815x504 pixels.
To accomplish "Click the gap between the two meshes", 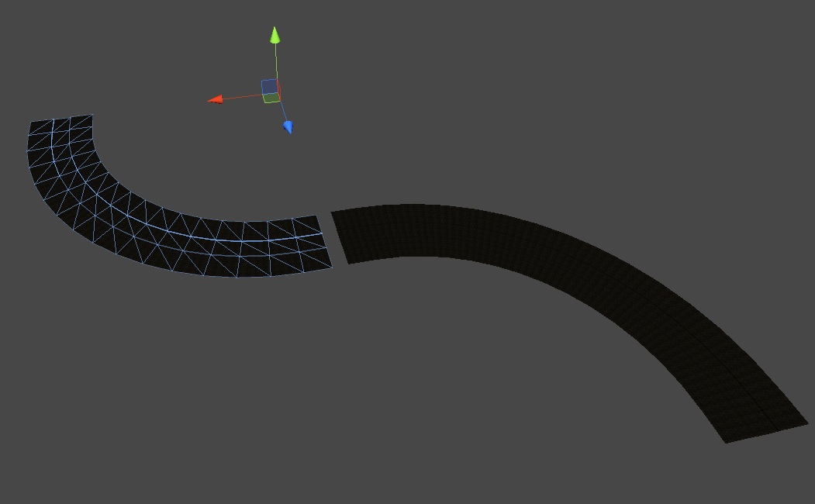I will (335, 238).
